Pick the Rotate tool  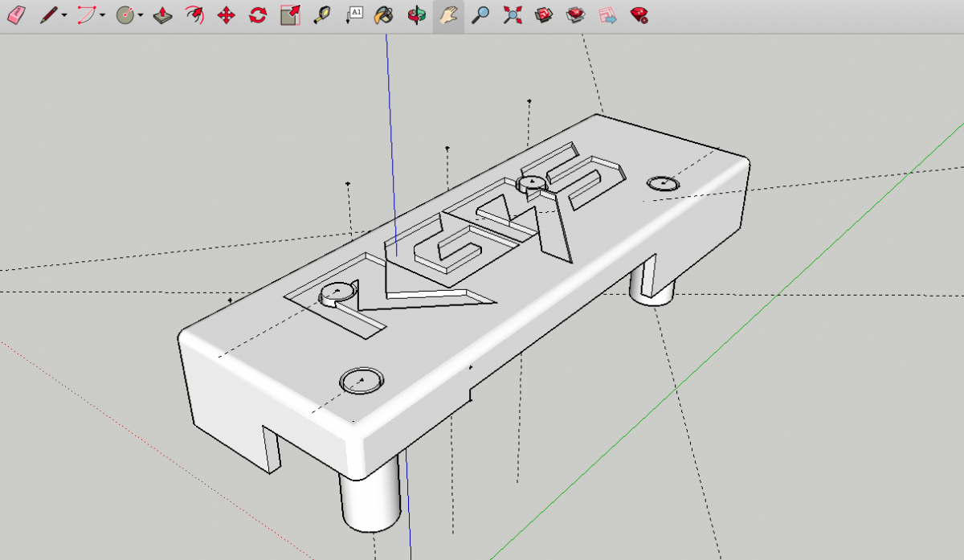[x=257, y=14]
